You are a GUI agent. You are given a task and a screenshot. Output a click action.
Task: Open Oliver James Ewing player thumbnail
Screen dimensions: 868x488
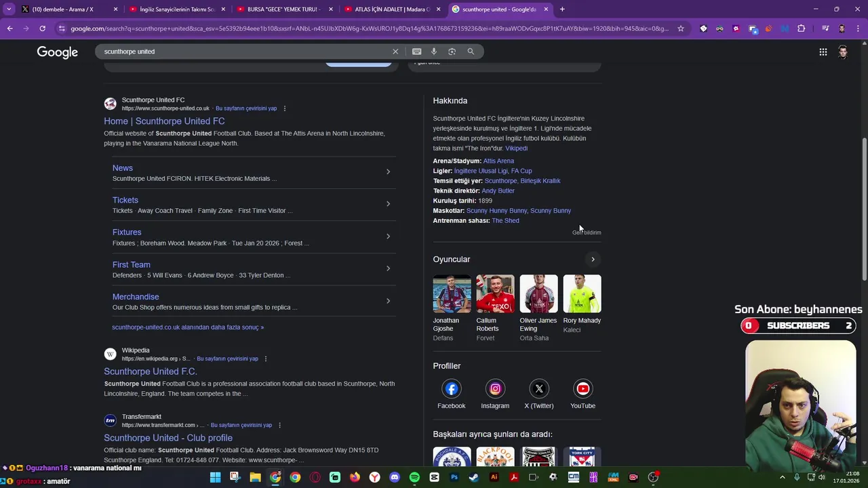click(538, 293)
